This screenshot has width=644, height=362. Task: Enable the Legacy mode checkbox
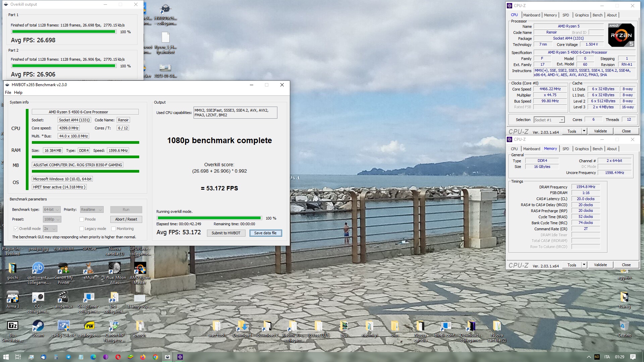tap(82, 229)
